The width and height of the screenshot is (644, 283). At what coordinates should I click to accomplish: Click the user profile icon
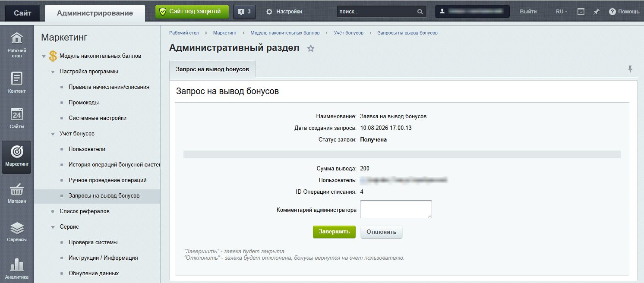[x=442, y=12]
